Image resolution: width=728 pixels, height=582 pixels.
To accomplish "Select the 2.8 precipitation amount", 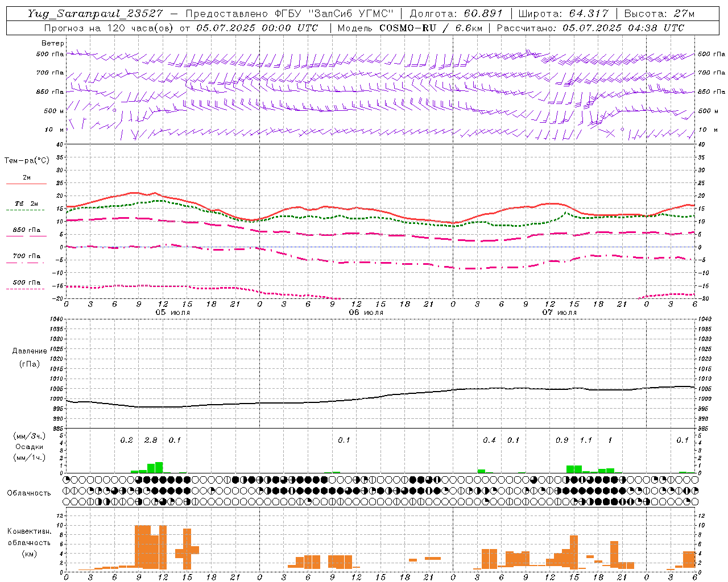I will pos(151,440).
